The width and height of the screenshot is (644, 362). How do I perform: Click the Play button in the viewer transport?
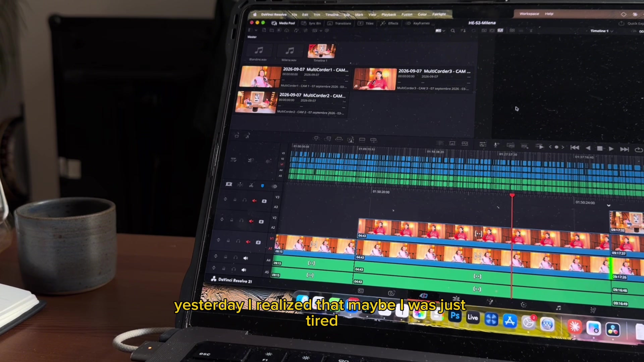pos(611,149)
